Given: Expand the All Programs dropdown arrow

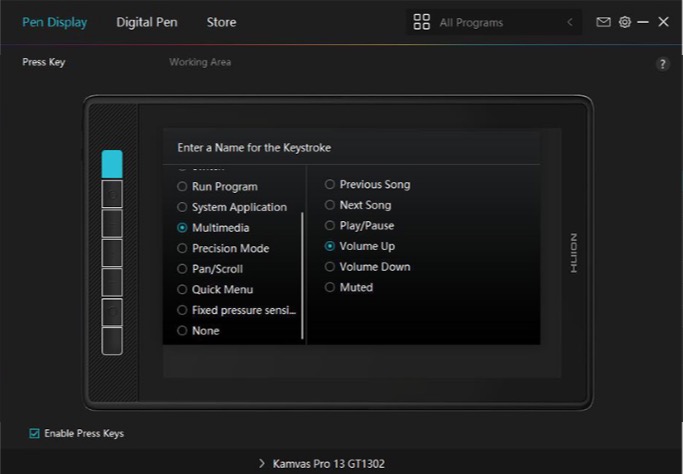Looking at the screenshot, I should point(570,22).
